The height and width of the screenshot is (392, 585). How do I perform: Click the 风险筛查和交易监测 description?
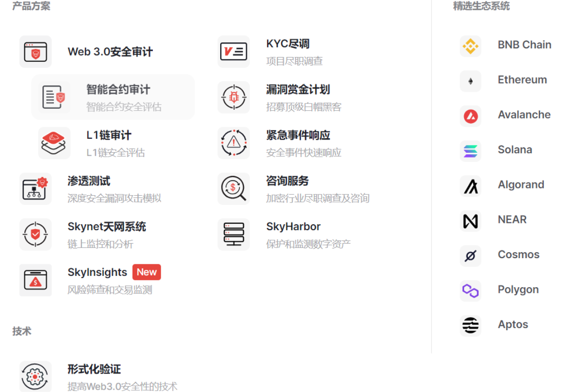(x=110, y=290)
